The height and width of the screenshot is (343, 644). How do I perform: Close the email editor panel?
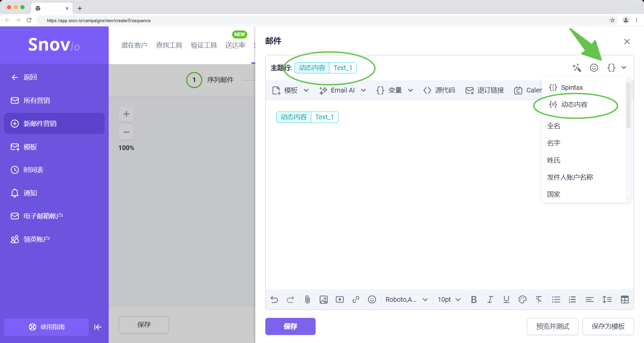coord(627,42)
